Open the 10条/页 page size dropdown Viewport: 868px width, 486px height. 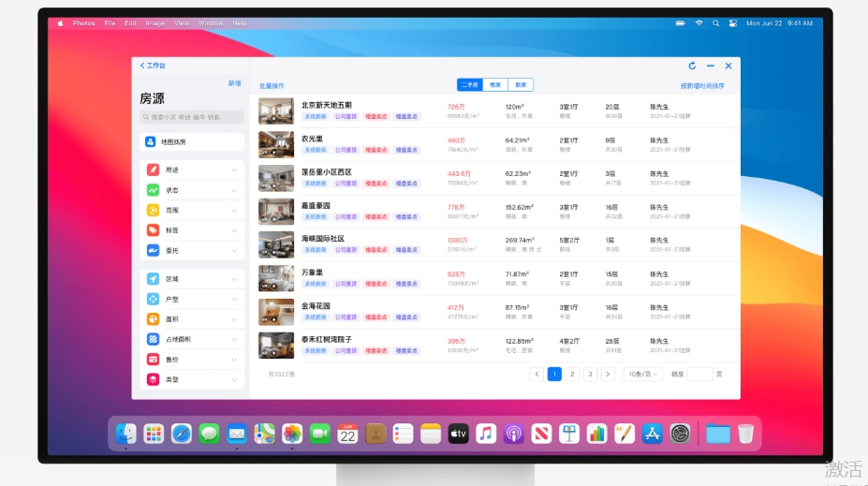pyautogui.click(x=642, y=375)
